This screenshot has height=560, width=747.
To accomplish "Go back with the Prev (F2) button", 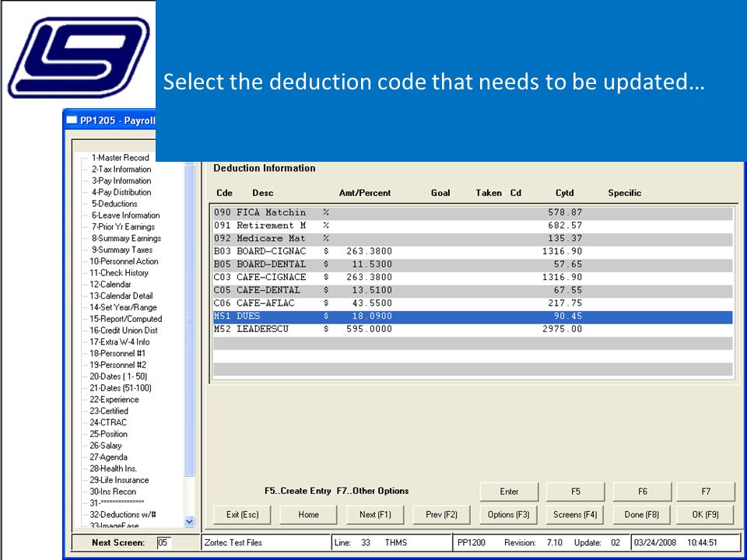I will point(442,515).
